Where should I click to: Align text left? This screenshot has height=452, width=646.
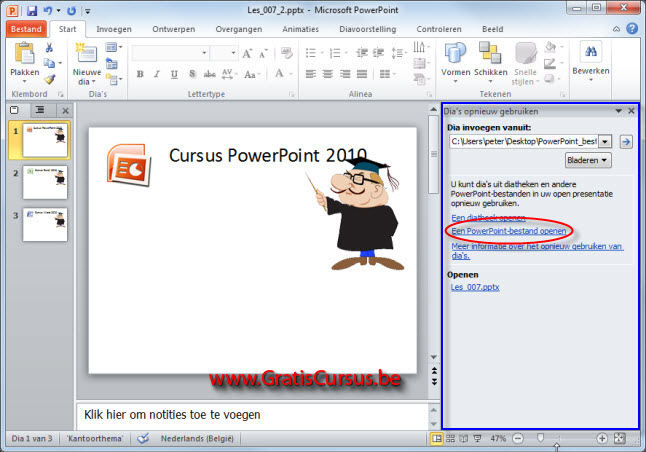point(311,74)
